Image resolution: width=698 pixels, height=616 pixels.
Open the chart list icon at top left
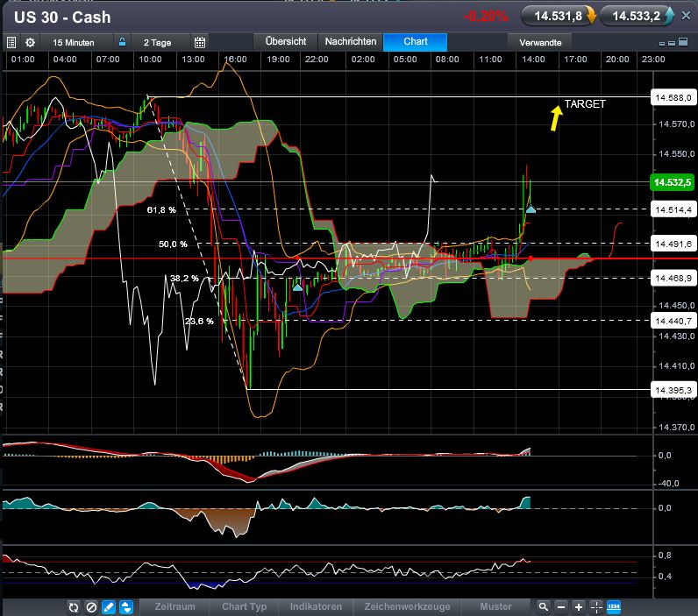tap(11, 43)
